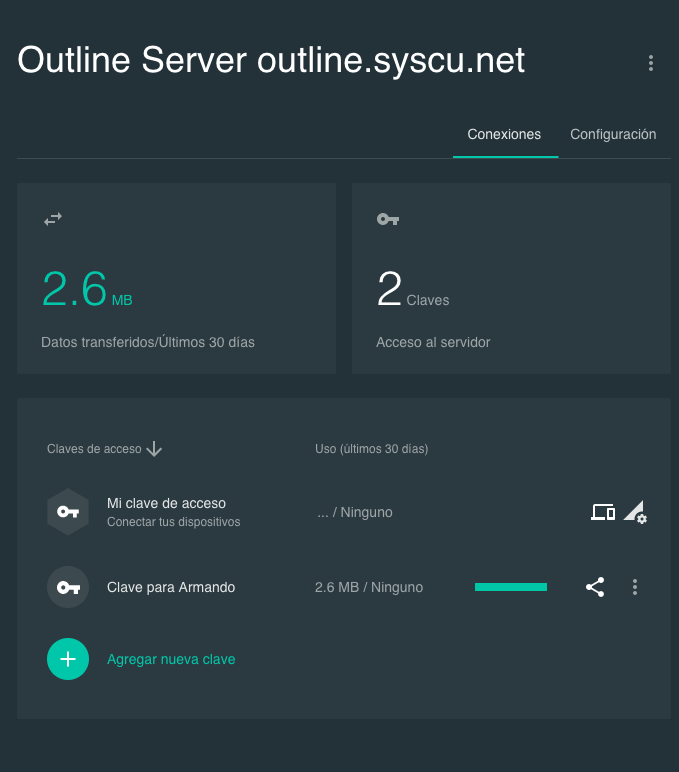Click round key icon for Clave para Armando
This screenshot has height=772, width=679.
click(68, 587)
